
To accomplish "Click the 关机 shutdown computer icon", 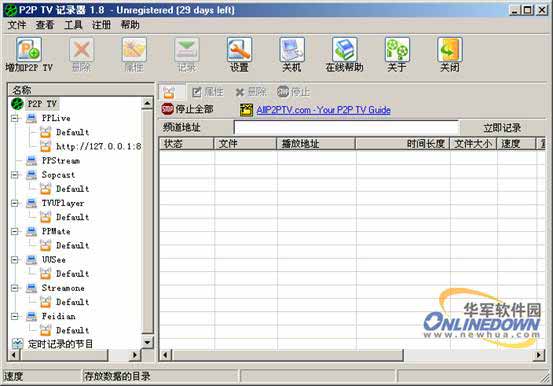I will point(292,50).
